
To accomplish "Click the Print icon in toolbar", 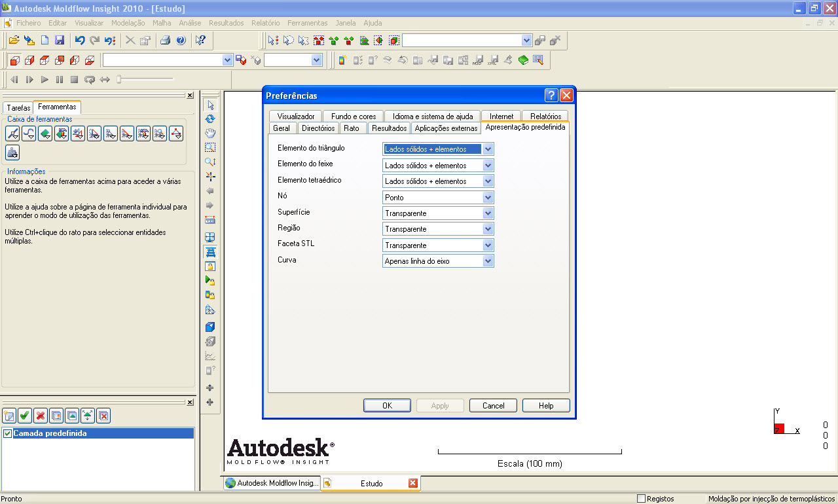I will (166, 41).
